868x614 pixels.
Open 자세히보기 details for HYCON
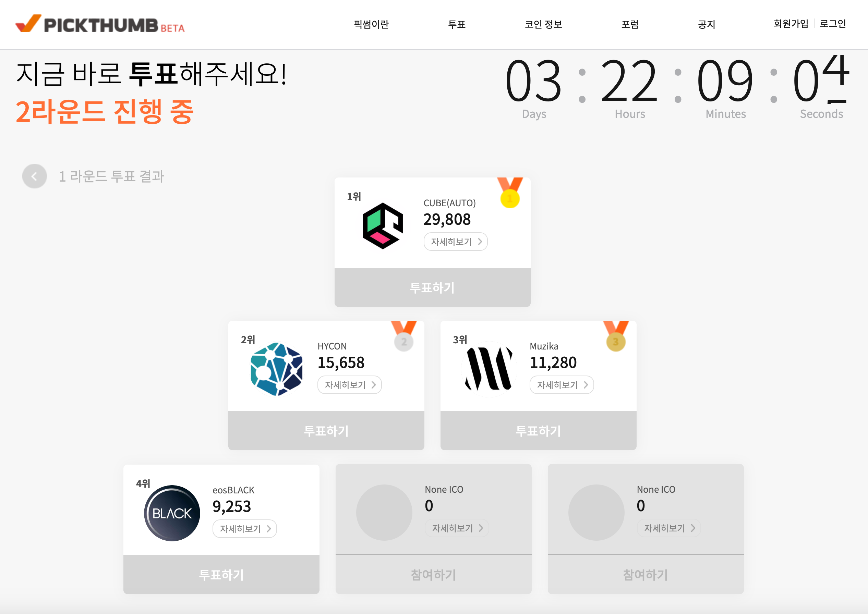pos(349,385)
